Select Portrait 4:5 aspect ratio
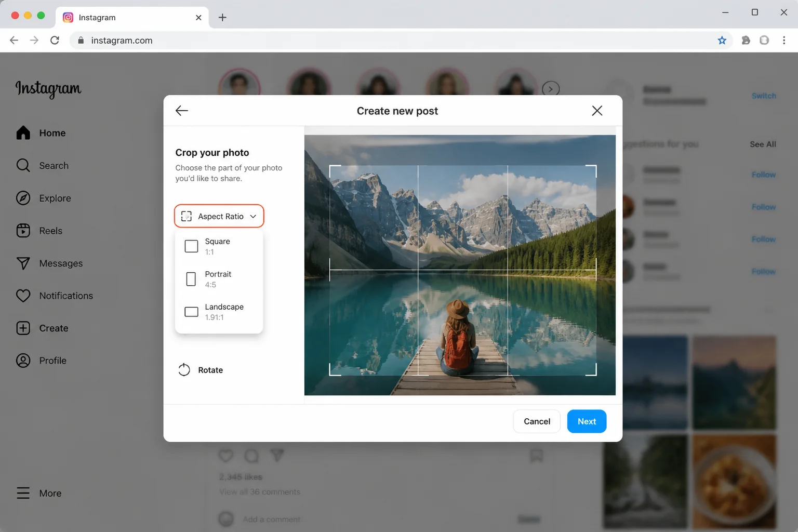The width and height of the screenshot is (798, 532). (219, 279)
